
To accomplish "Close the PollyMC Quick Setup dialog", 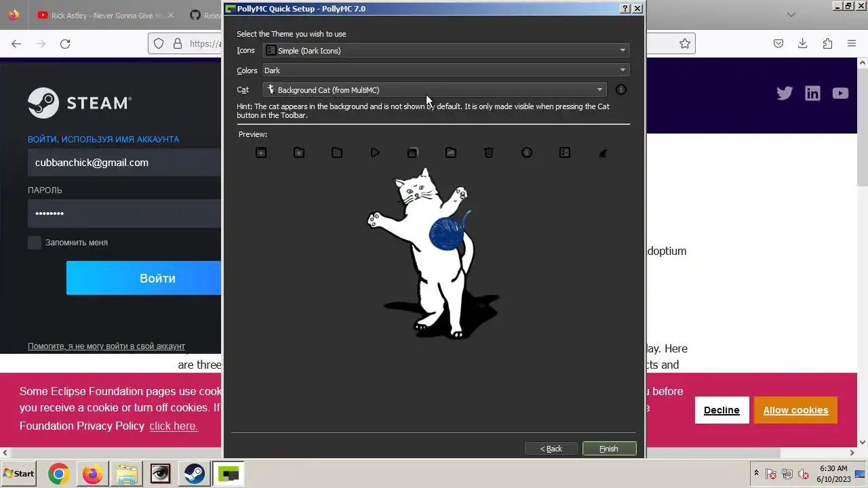I will coord(637,9).
